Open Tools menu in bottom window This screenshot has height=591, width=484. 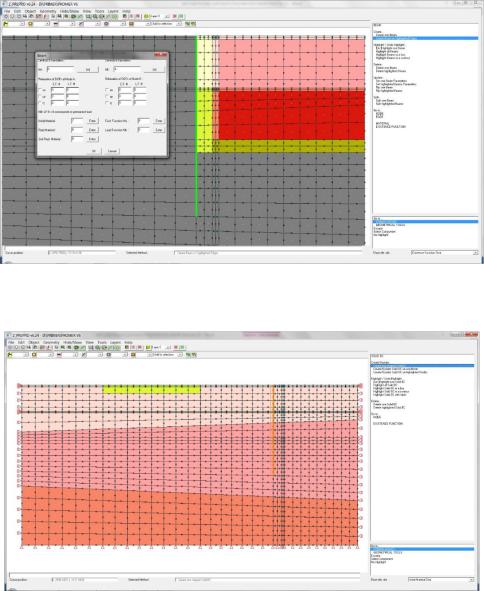[x=102, y=343]
